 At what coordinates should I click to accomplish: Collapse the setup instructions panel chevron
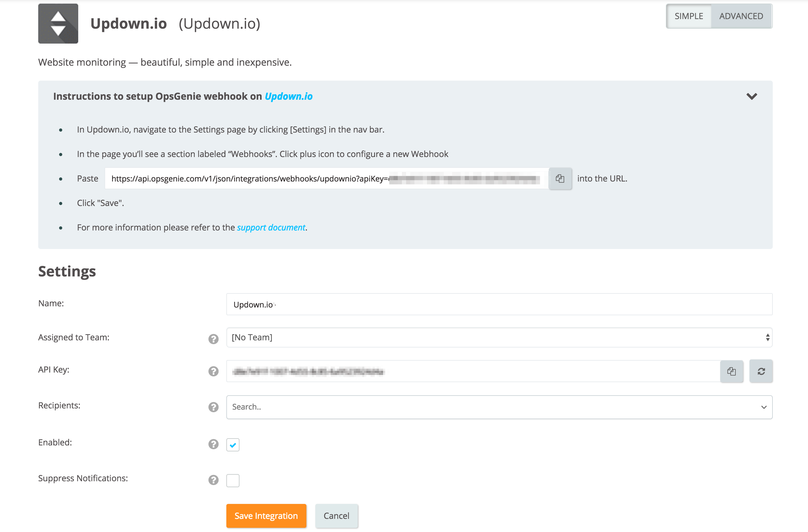pos(752,96)
